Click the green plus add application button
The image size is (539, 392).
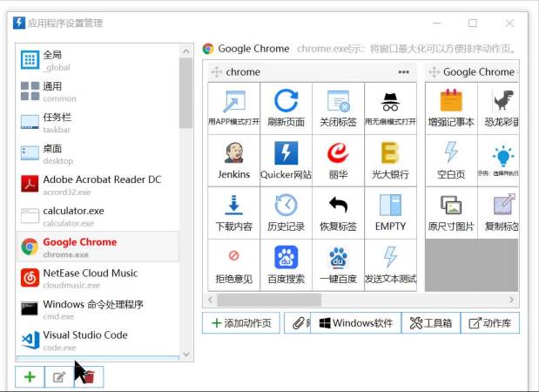tap(30, 377)
